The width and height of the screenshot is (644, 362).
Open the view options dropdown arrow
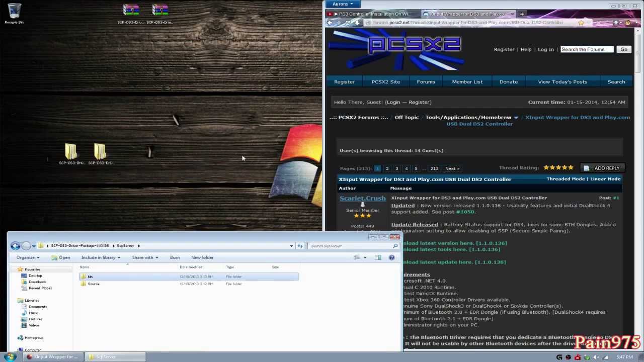pos(365,257)
